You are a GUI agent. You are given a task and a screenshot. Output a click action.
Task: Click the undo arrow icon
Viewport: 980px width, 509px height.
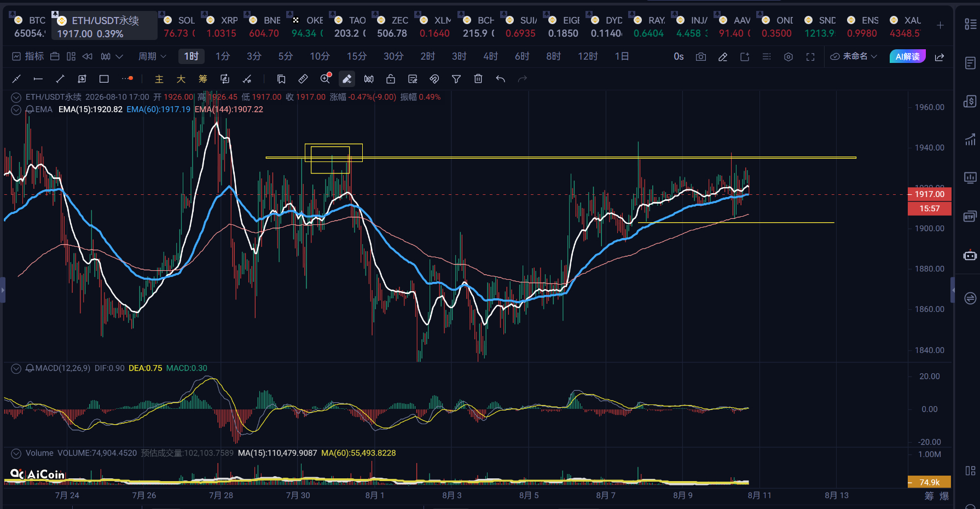pyautogui.click(x=500, y=79)
